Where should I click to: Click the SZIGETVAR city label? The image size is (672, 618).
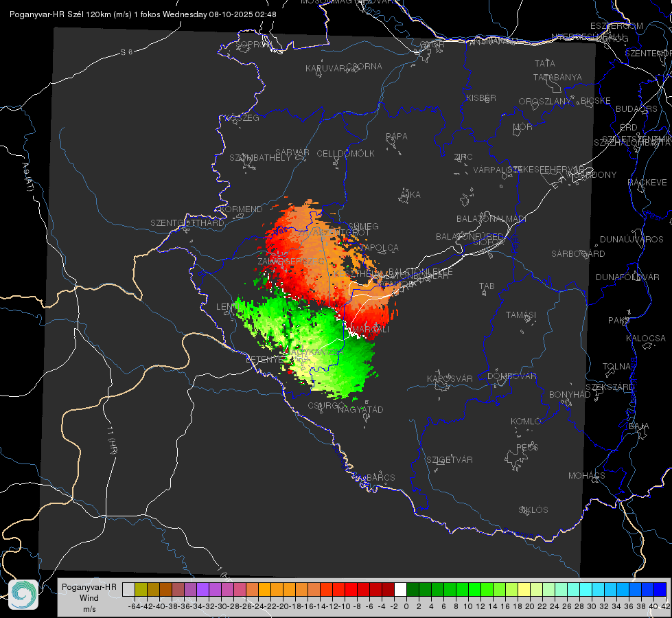tap(450, 460)
